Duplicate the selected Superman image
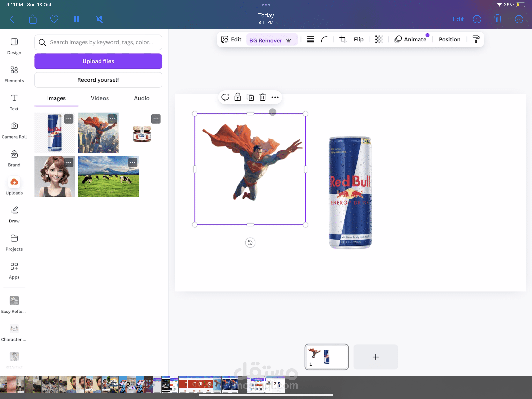This screenshot has width=532, height=399. click(x=250, y=97)
